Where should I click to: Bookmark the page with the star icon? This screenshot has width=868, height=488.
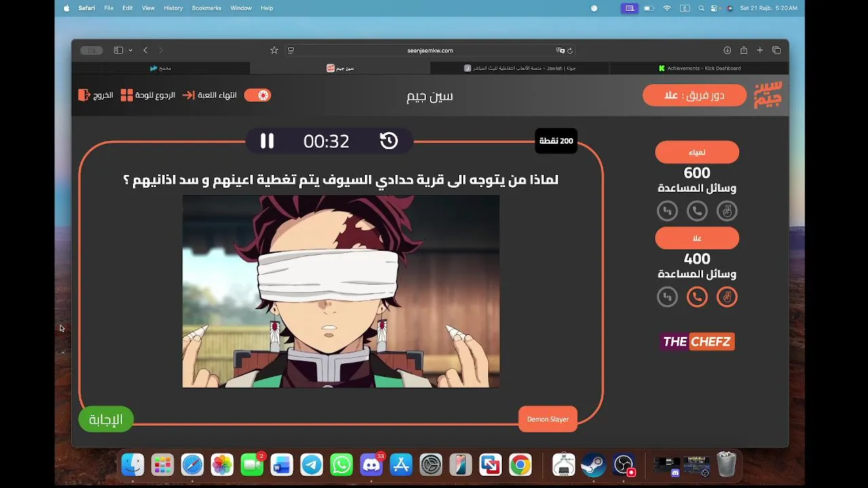click(274, 50)
